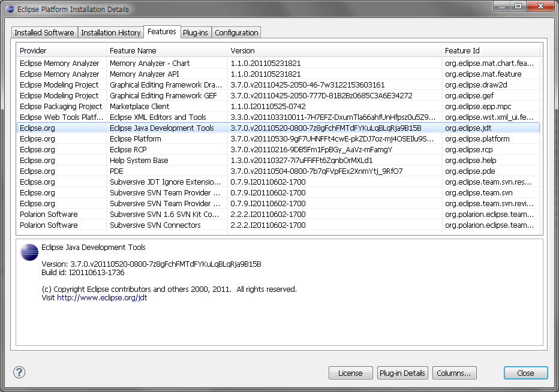The height and width of the screenshot is (392, 559).
Task: Click version 3.7.0.v20110425-2050-46-7w3122153603161 cell
Action: coord(308,85)
